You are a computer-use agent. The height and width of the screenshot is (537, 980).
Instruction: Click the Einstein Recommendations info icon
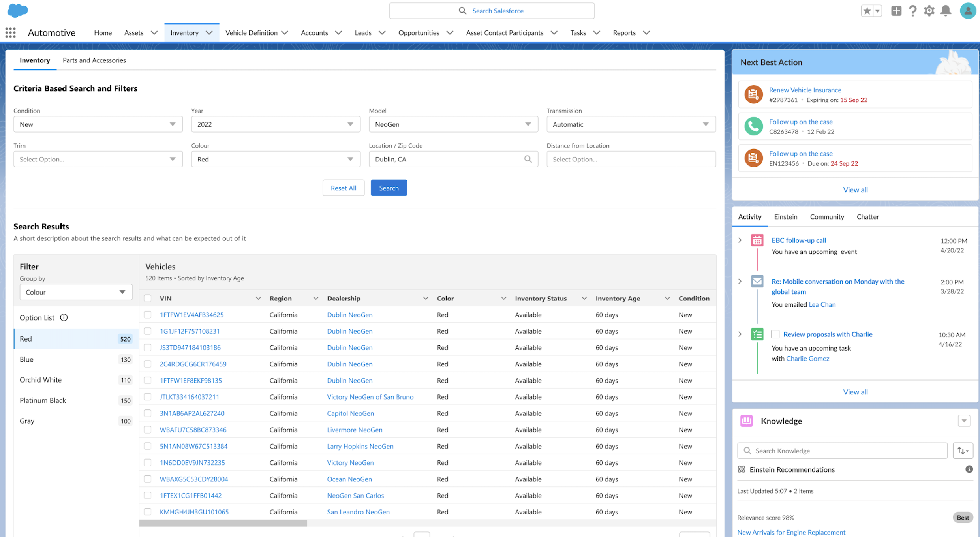(x=969, y=469)
